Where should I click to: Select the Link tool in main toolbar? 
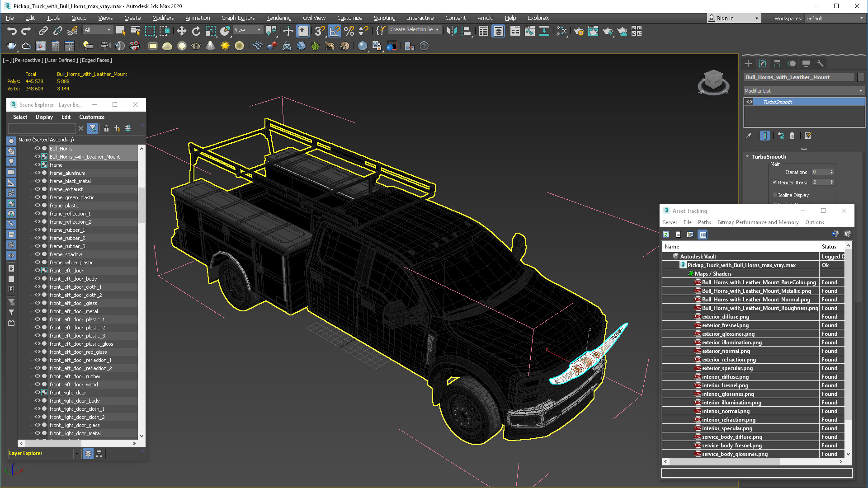43,31
